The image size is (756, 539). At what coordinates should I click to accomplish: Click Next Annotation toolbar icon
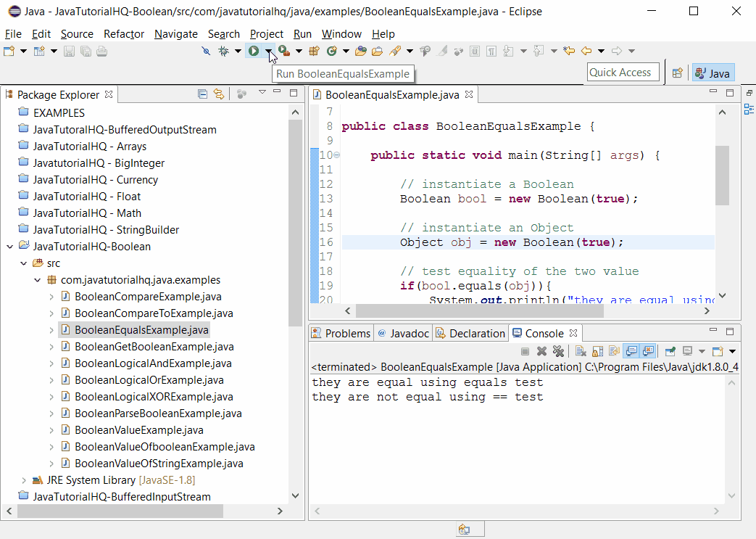(x=508, y=51)
